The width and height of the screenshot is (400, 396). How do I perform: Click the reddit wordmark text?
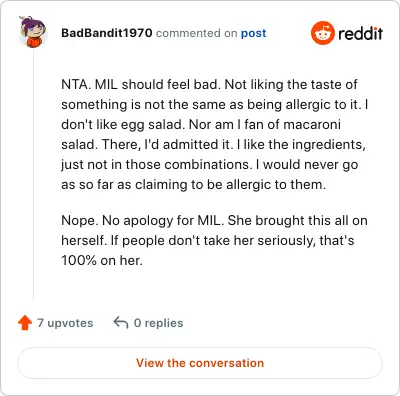coord(360,33)
